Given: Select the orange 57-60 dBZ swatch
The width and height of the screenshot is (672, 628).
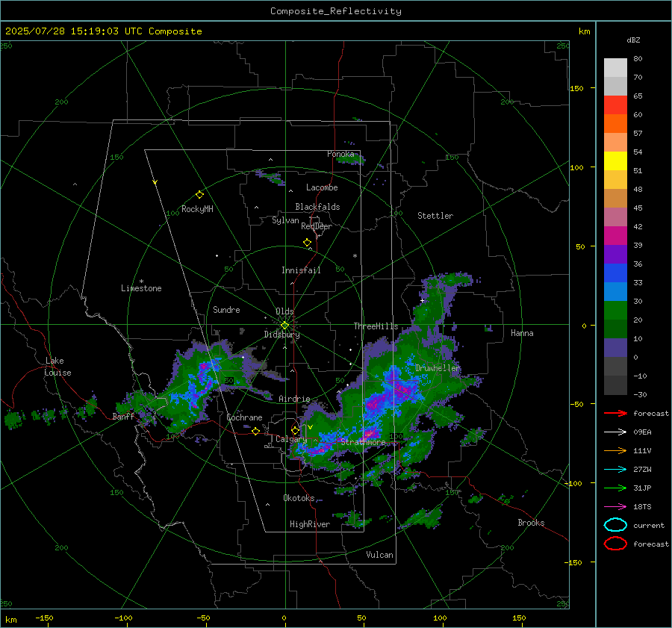Looking at the screenshot, I should coord(615,124).
